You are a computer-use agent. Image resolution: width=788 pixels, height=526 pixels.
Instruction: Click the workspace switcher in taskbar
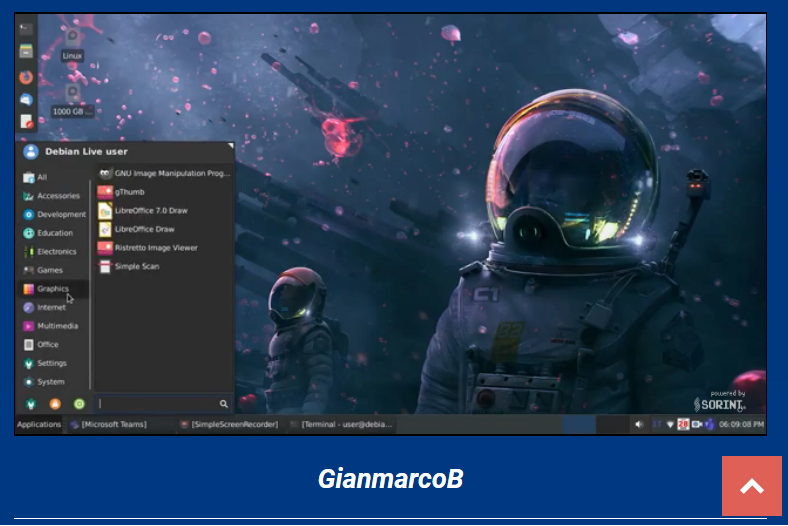[596, 424]
